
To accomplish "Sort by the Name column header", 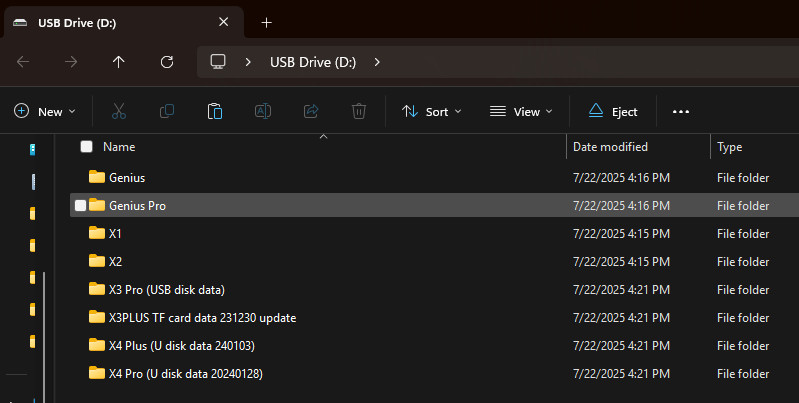I will pos(119,147).
